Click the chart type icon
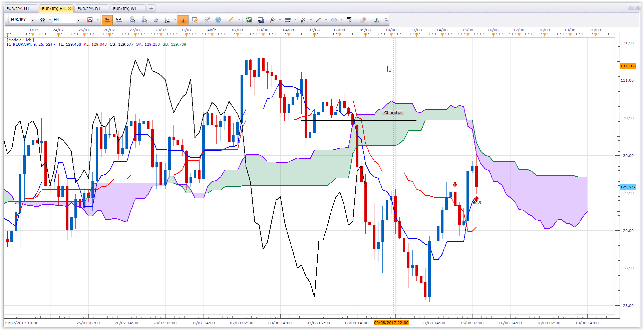Viewport: 644px width, 330px height. (x=90, y=20)
